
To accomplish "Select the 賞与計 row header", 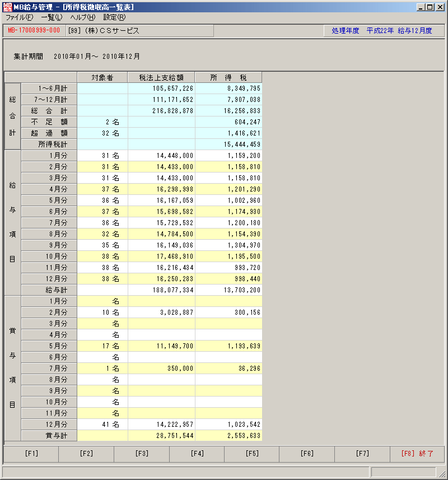I will point(49,436).
